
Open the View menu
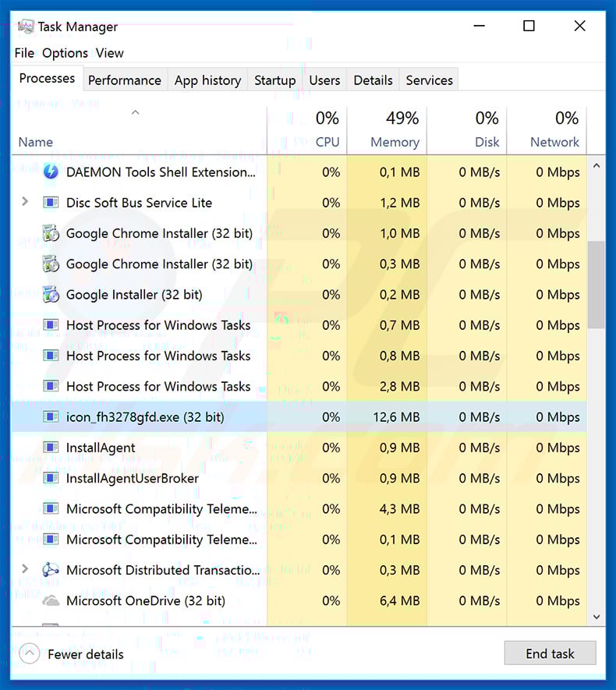point(110,53)
